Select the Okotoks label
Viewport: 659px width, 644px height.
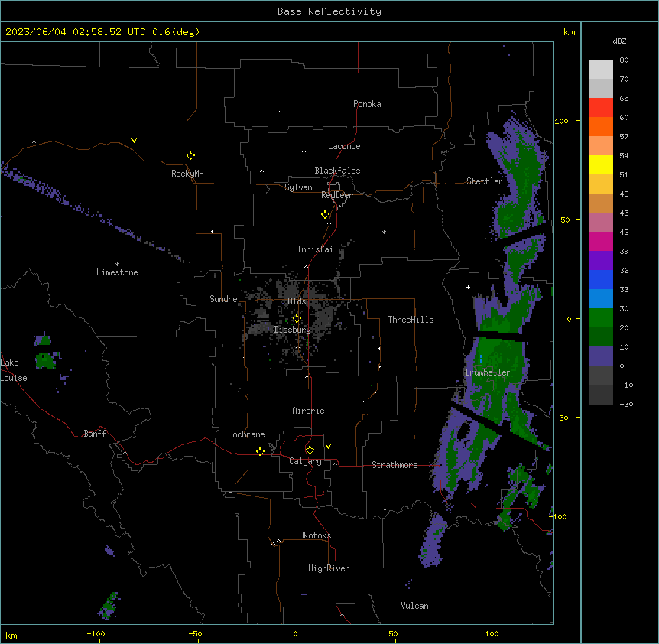[x=315, y=535]
